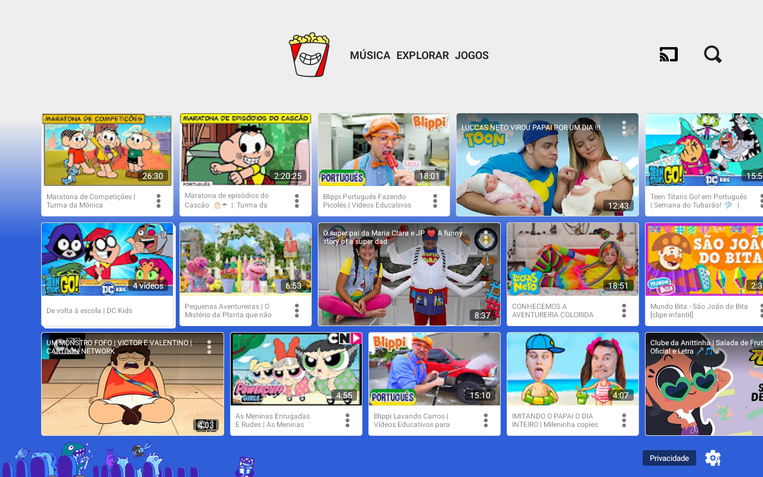Screen dimensions: 763x477
Task: Open options for Maratona de Competições video
Action: click(159, 201)
